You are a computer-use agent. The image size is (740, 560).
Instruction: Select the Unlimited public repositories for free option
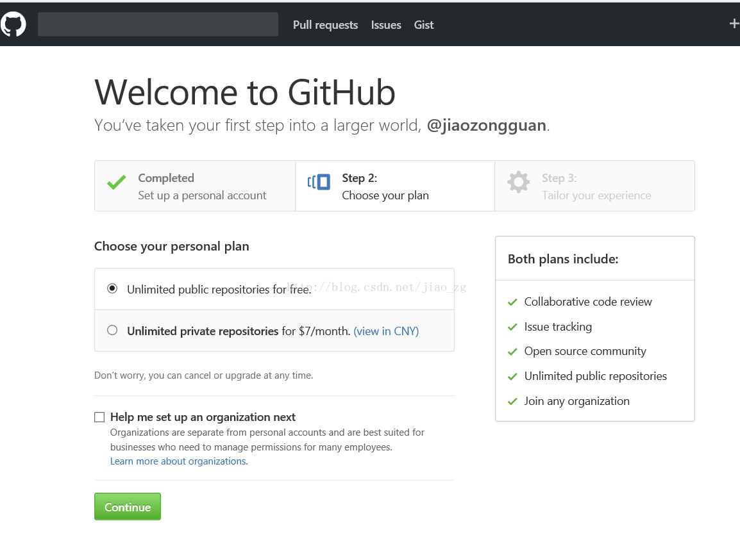click(x=112, y=288)
